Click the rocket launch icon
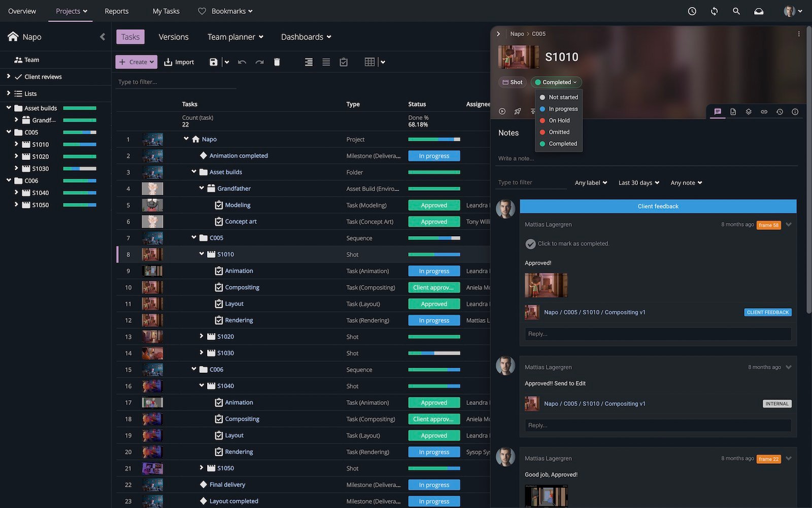The width and height of the screenshot is (812, 508). pyautogui.click(x=518, y=111)
